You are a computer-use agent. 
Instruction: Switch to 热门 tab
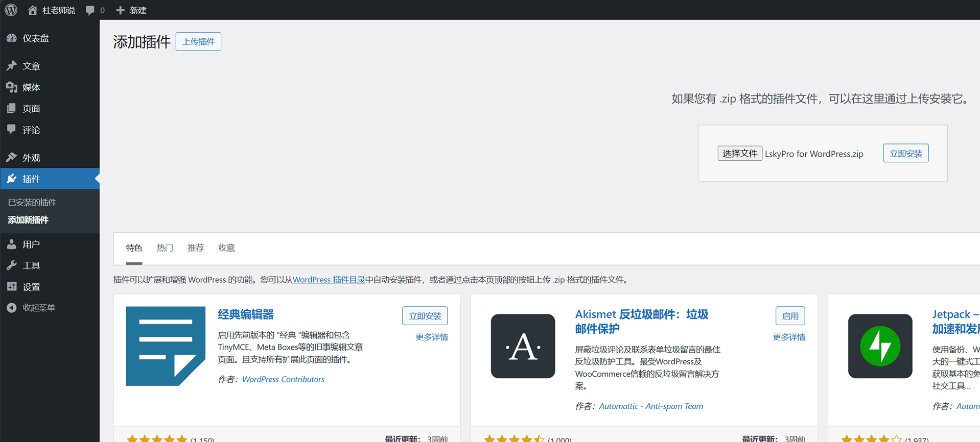[x=165, y=248]
